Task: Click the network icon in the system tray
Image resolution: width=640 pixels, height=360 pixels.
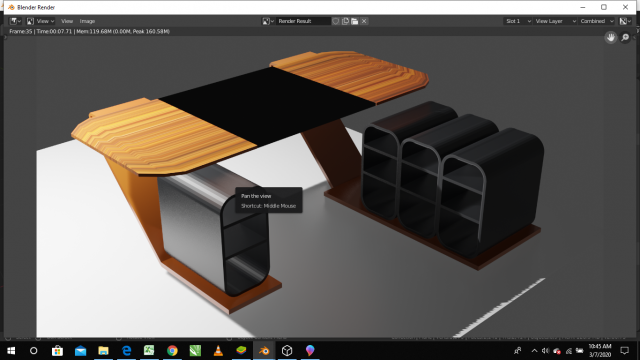Action: [x=569, y=351]
